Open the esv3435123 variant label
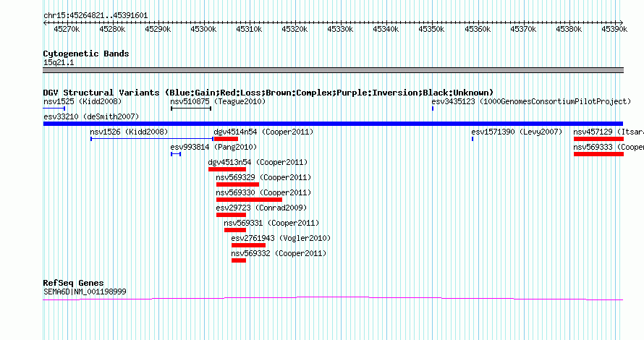 531,101
